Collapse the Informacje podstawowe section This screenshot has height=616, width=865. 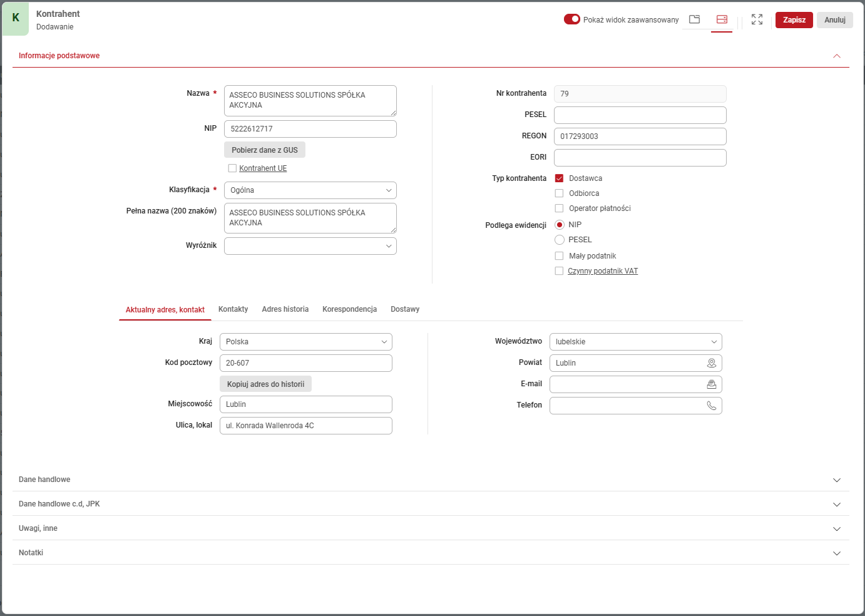coord(837,56)
